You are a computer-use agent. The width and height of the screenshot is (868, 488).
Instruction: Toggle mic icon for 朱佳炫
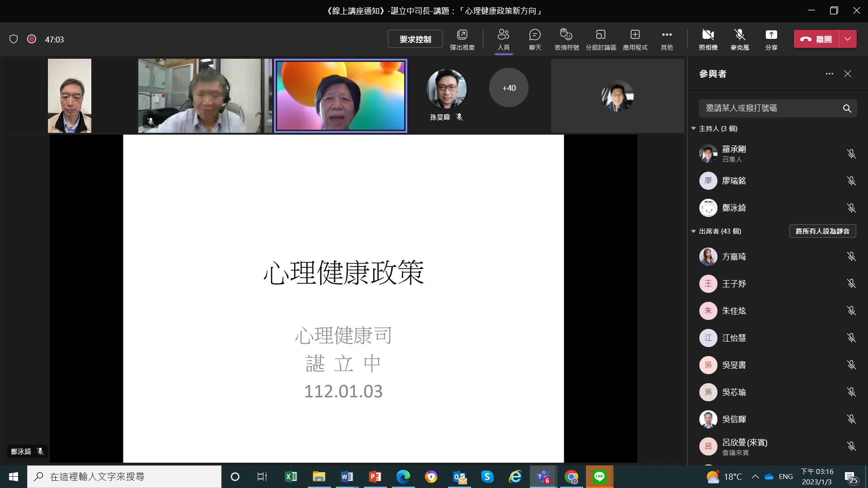(x=851, y=311)
